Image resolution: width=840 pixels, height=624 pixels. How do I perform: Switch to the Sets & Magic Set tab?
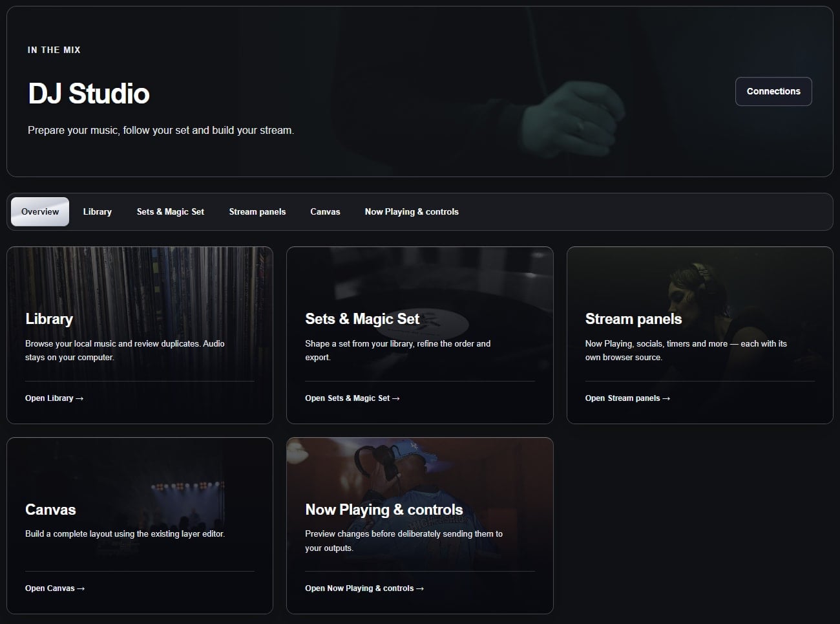(x=171, y=211)
